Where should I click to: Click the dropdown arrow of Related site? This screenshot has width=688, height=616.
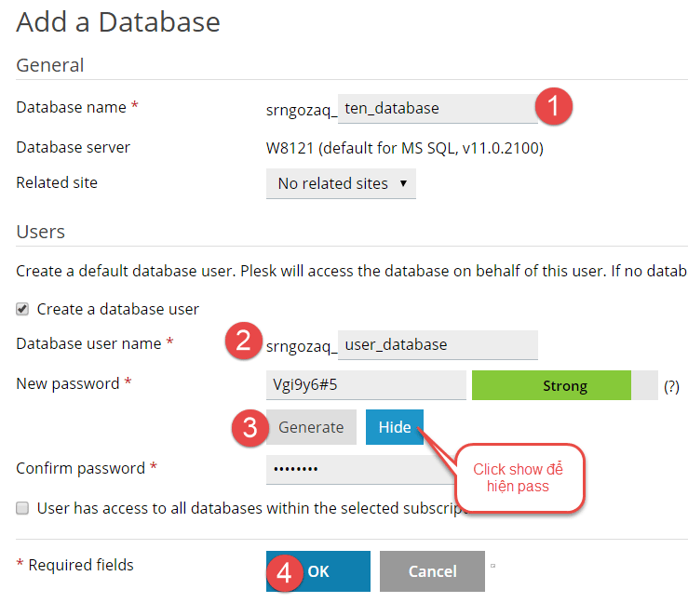click(403, 183)
